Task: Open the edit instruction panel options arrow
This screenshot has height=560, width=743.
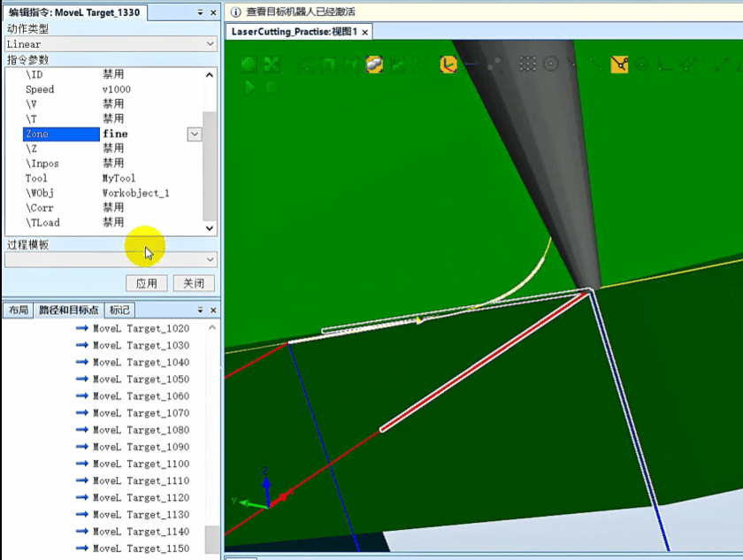Action: 200,12
